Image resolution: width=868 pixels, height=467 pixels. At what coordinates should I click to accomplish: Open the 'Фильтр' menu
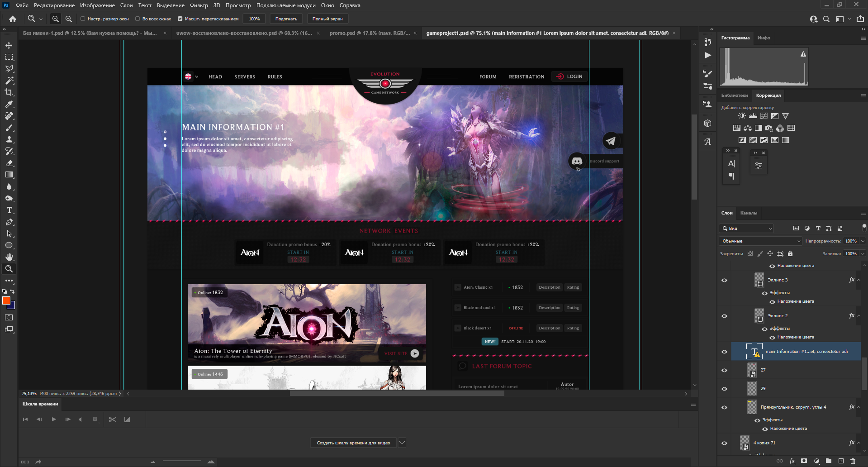point(199,5)
